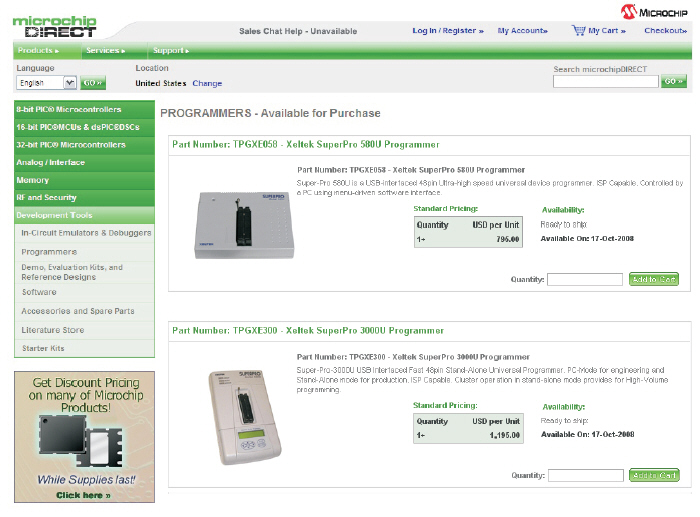Add SuperPro 580U to cart
The width and height of the screenshot is (700, 517).
click(x=654, y=279)
